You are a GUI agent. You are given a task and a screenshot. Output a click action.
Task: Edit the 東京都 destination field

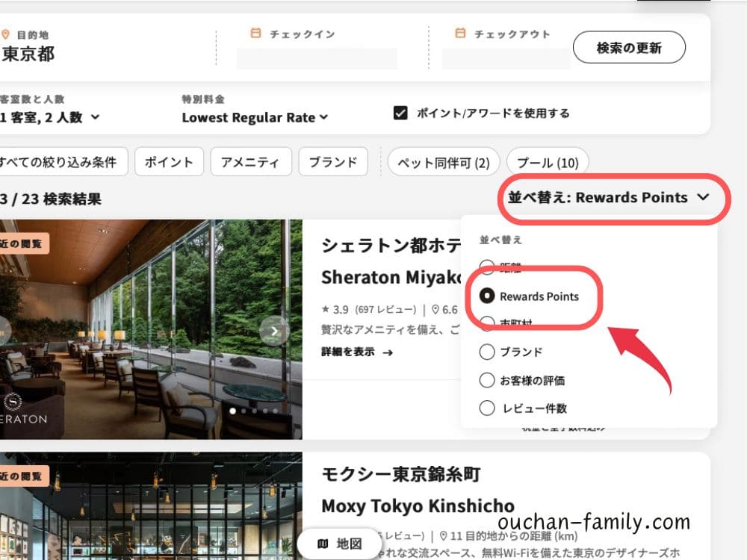point(28,54)
